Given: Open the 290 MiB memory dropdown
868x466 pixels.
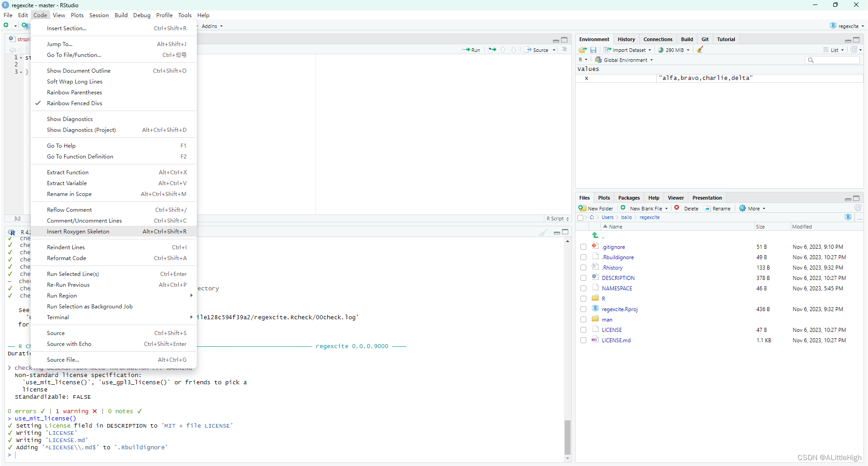Looking at the screenshot, I should click(674, 50).
